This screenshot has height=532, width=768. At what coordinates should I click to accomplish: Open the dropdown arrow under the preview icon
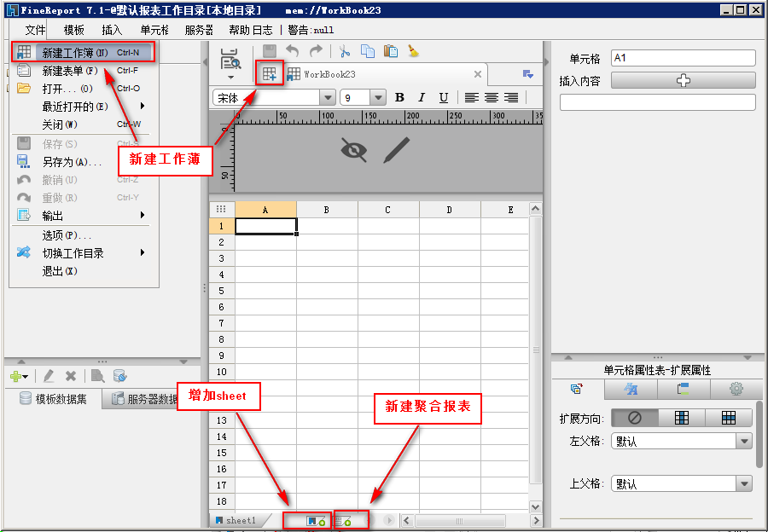tap(230, 78)
